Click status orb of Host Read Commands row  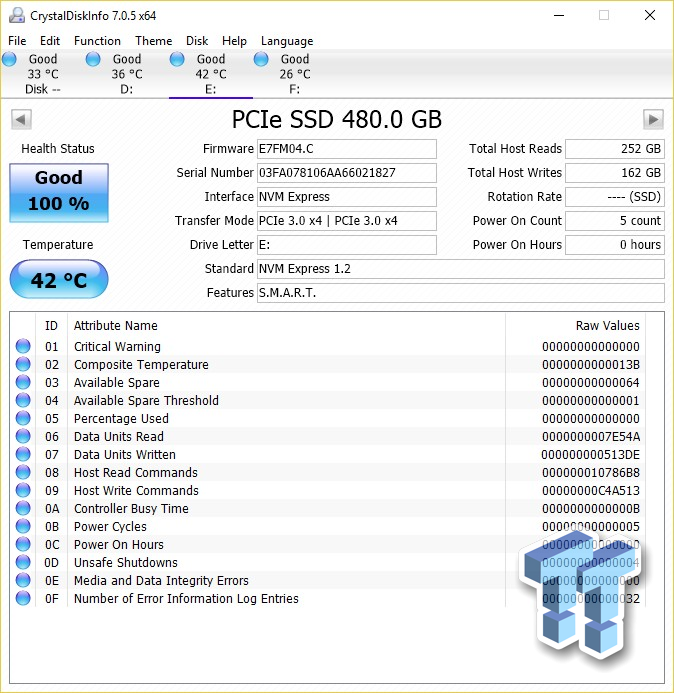23,472
